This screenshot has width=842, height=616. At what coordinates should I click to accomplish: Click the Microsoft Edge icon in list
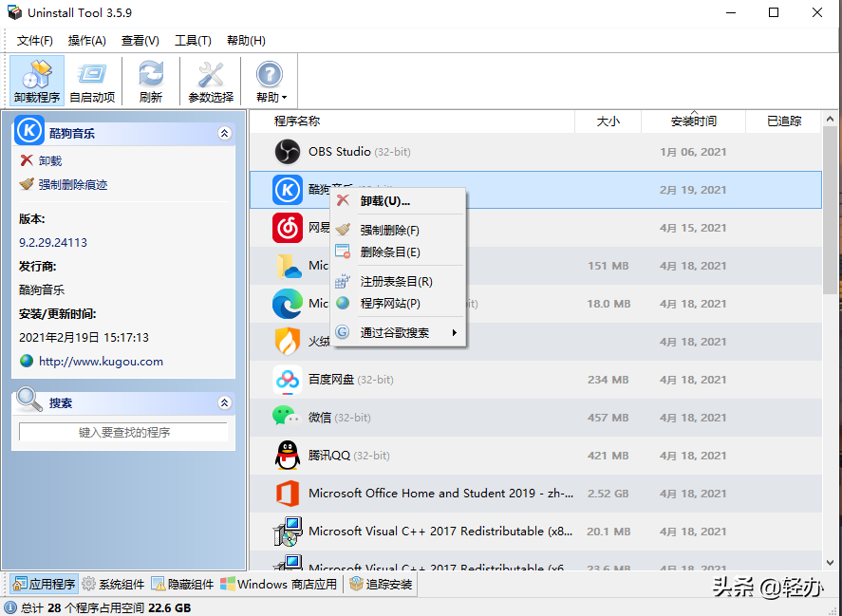288,304
